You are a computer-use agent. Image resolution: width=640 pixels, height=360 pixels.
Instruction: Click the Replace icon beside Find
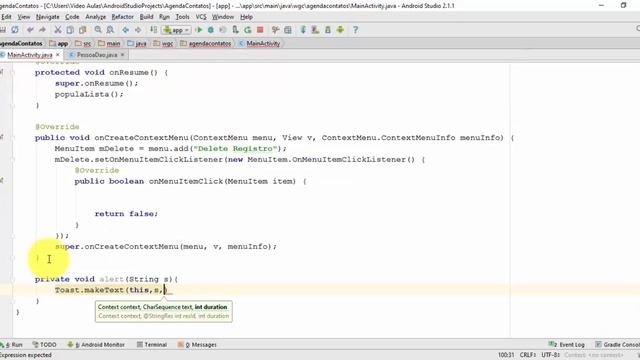point(110,30)
